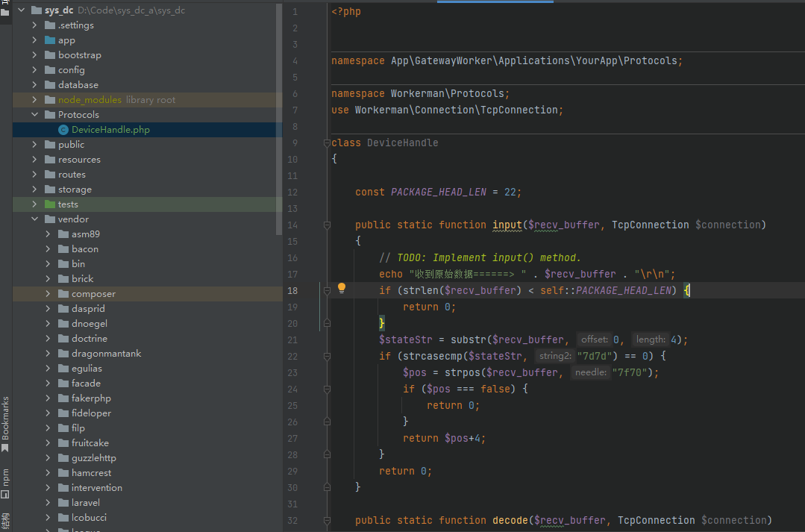Select the lcobucci folder name

tap(90, 517)
